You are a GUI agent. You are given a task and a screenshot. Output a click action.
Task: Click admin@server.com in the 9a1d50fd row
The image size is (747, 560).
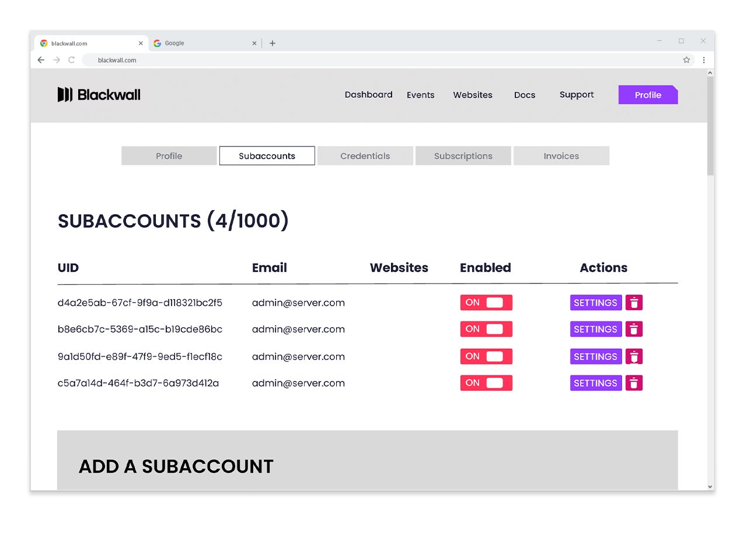tap(298, 356)
